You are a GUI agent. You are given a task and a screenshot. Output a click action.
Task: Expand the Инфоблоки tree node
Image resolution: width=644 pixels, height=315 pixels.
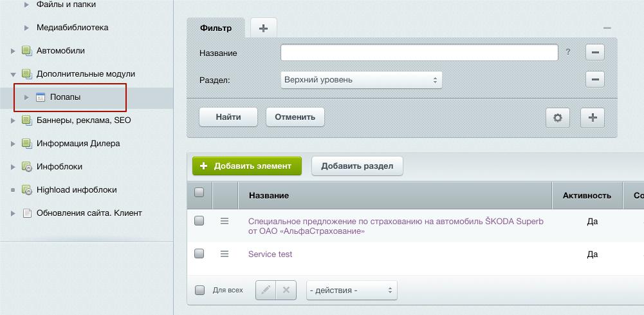point(13,167)
